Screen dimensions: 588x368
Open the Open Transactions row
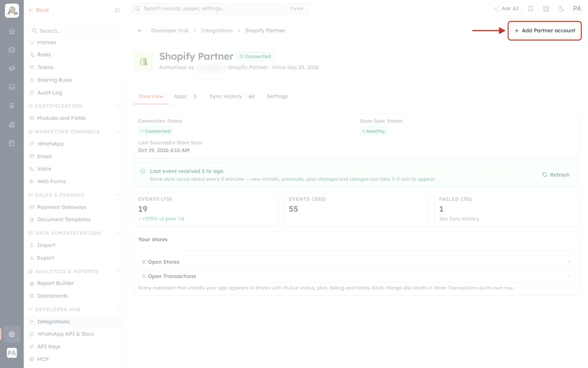pyautogui.click(x=356, y=276)
